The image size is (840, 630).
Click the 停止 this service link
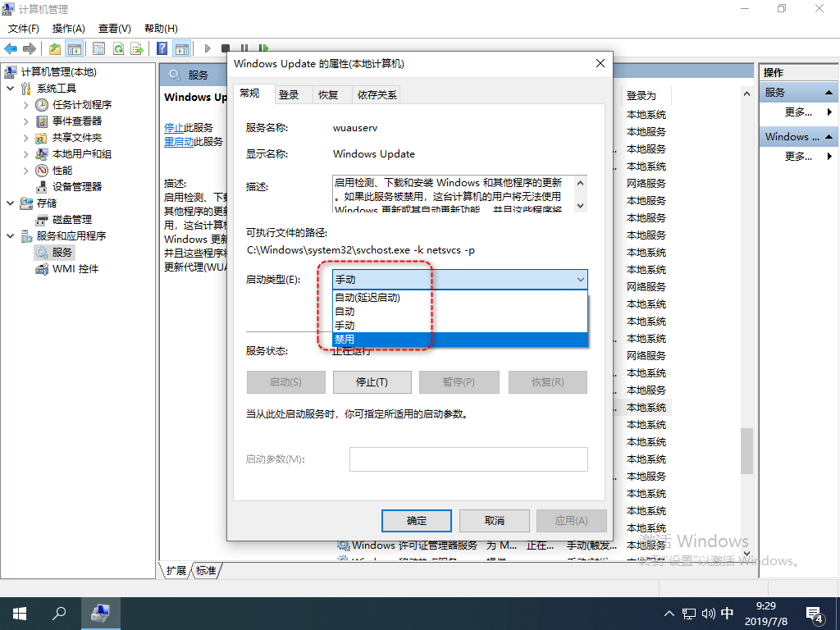click(174, 127)
